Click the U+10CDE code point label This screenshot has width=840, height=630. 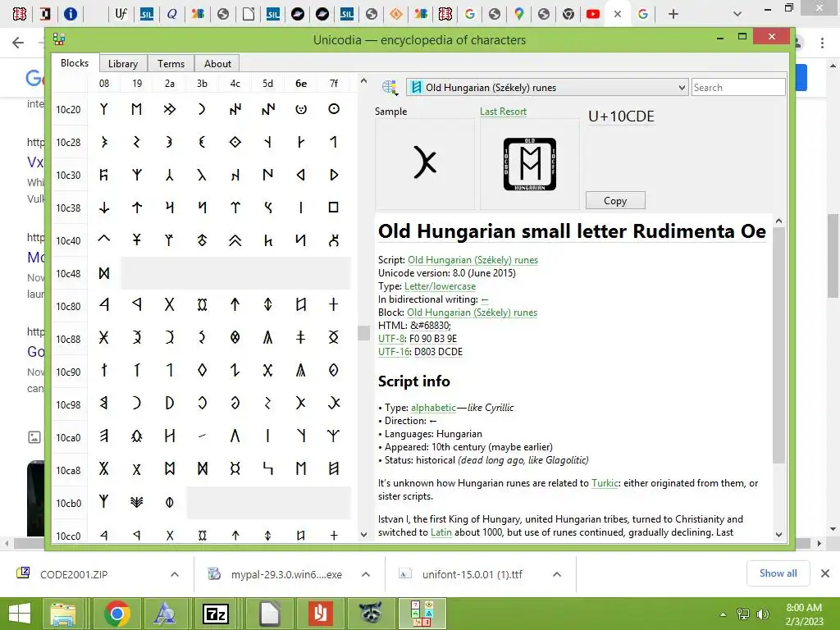click(621, 116)
